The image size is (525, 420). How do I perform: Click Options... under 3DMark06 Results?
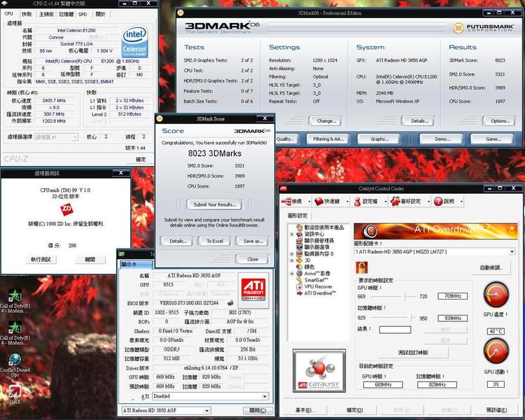pos(500,121)
